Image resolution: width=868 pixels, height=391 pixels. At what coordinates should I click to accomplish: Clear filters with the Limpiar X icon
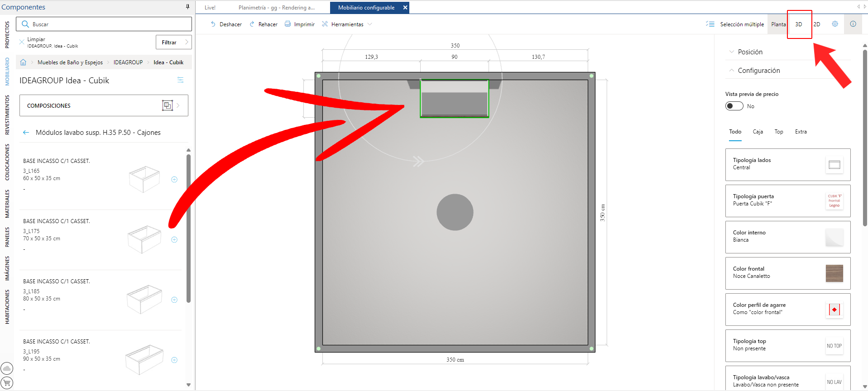(x=21, y=42)
